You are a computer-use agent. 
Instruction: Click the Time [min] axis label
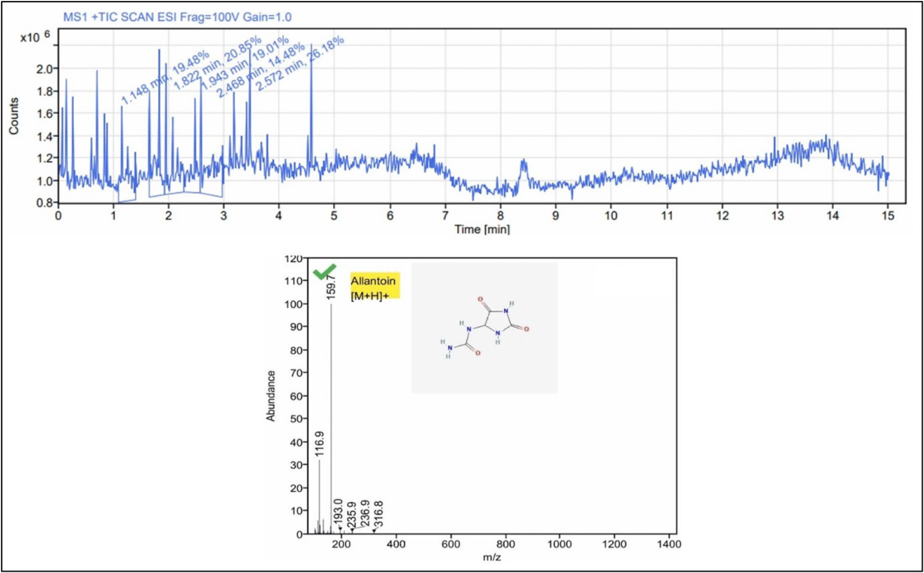[x=482, y=229]
